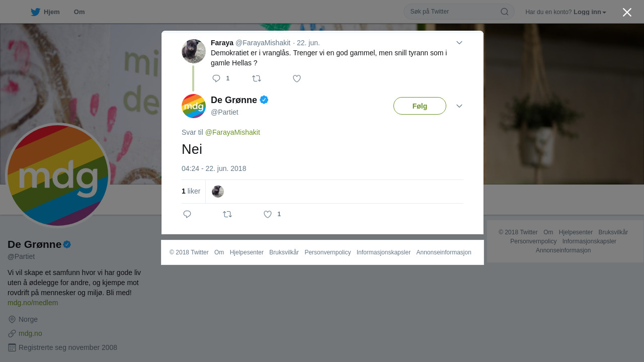Follow De Grønne with the Følg button
644x362 pixels.
[x=420, y=106]
